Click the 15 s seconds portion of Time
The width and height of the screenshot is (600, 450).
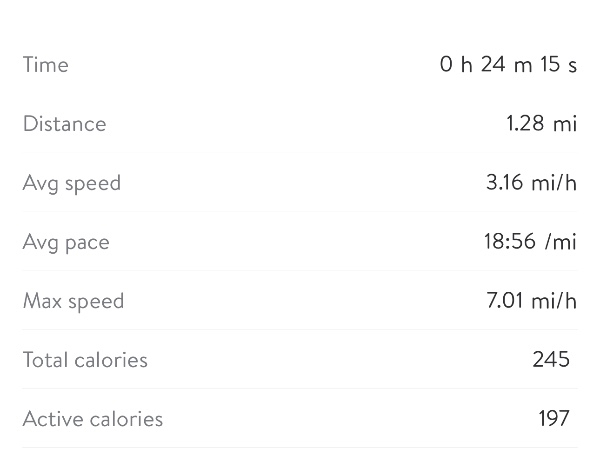558,65
